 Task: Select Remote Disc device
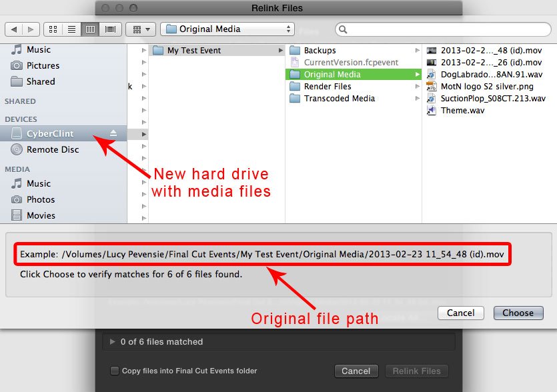[x=63, y=149]
